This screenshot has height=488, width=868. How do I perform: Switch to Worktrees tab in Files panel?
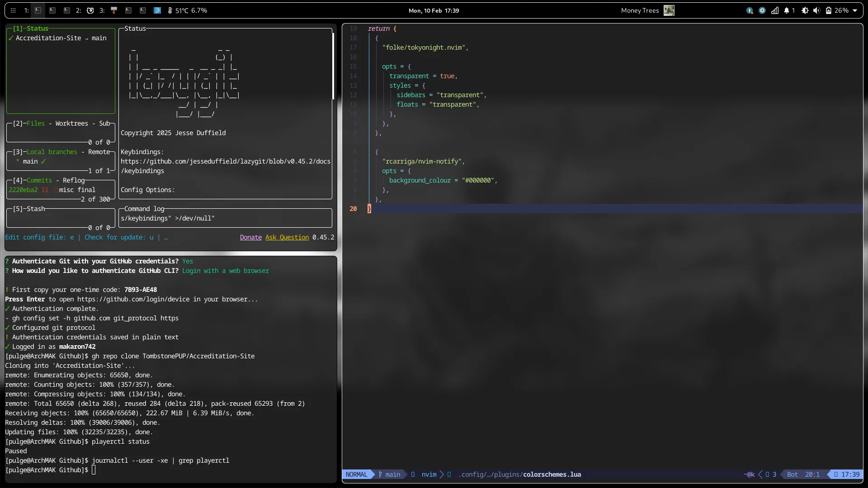(71, 123)
